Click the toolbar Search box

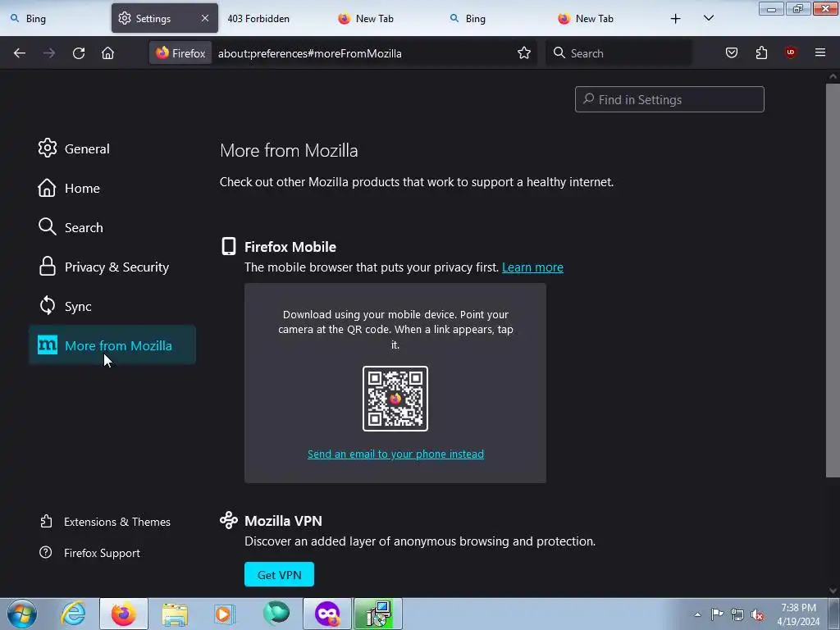[619, 53]
